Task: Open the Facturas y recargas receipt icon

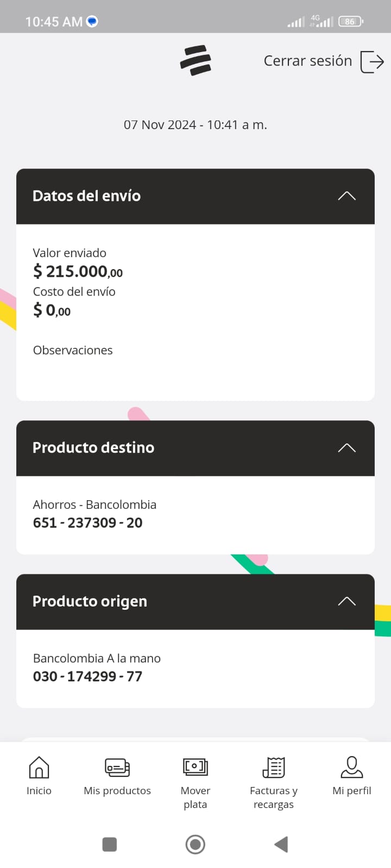Action: click(x=274, y=767)
